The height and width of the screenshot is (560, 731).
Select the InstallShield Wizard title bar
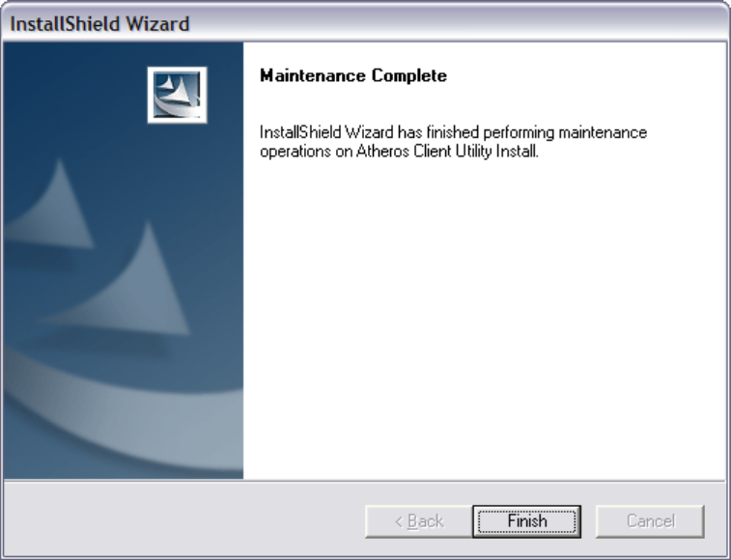[x=365, y=23]
